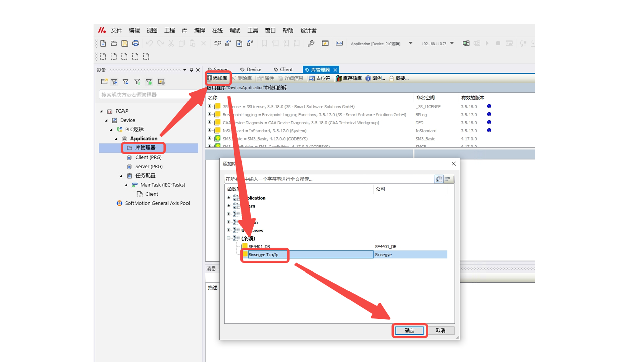Image resolution: width=644 pixels, height=362 pixels.
Task: Click the save project icon
Action: (125, 43)
